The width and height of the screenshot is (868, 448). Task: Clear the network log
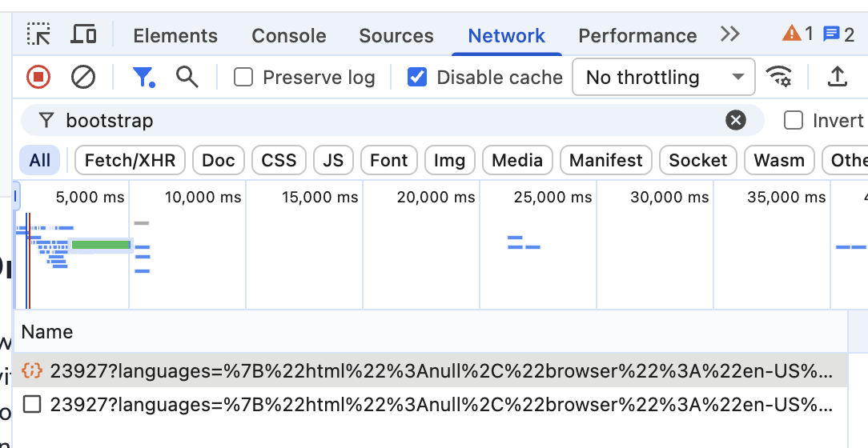(x=83, y=77)
